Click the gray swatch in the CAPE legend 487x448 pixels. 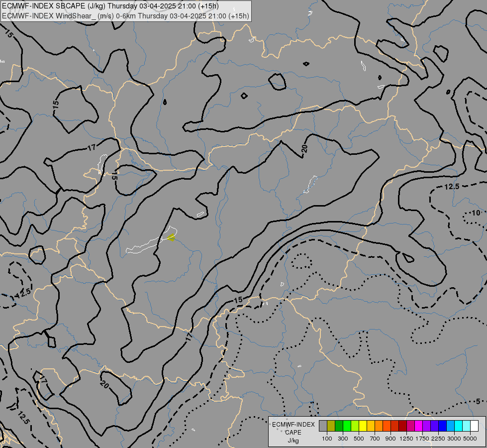(323, 426)
